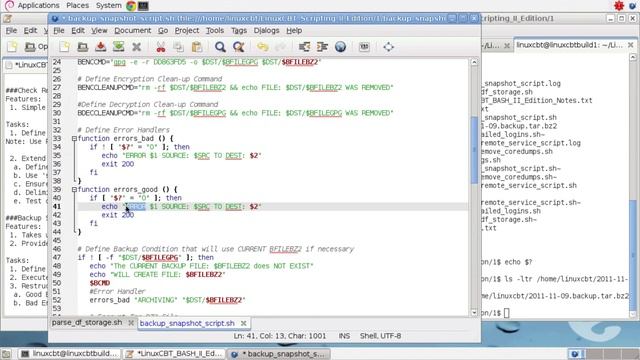The height and width of the screenshot is (360, 640).
Task: Open the Dialogs menu
Action: [267, 31]
